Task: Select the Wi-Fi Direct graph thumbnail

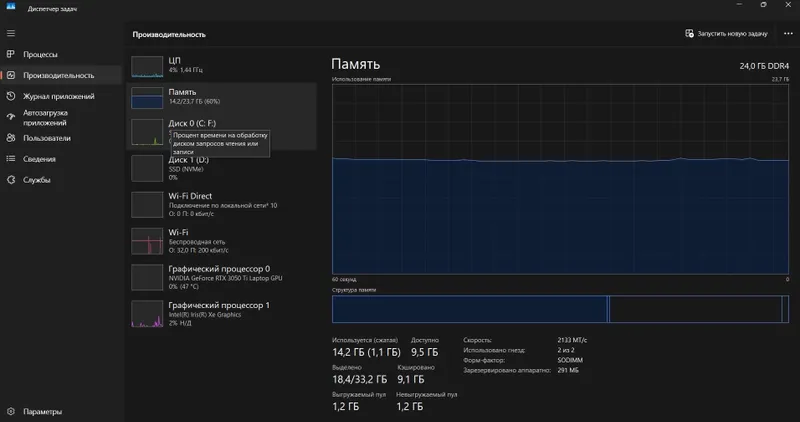Action: tap(147, 205)
